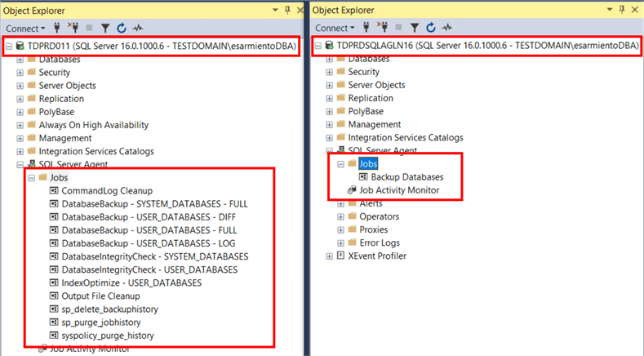Click Refresh icon in right Object Explorer toolbar
The image size is (644, 356).
(430, 28)
